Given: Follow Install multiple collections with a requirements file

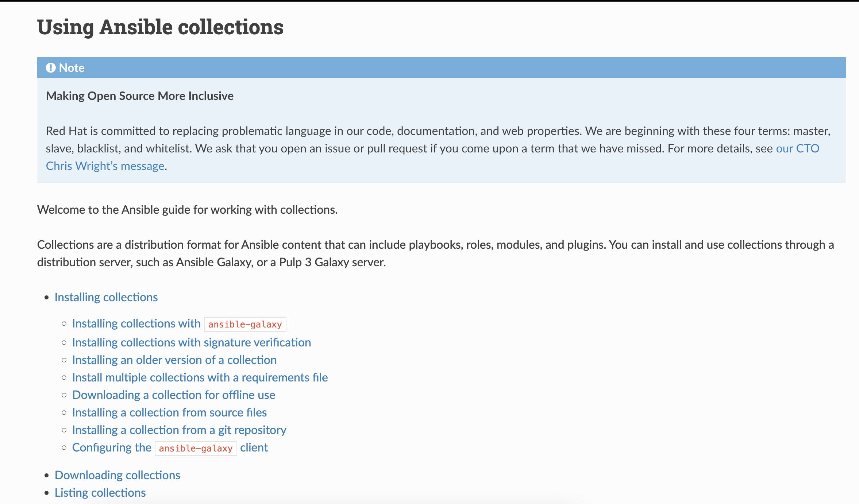Looking at the screenshot, I should (200, 377).
